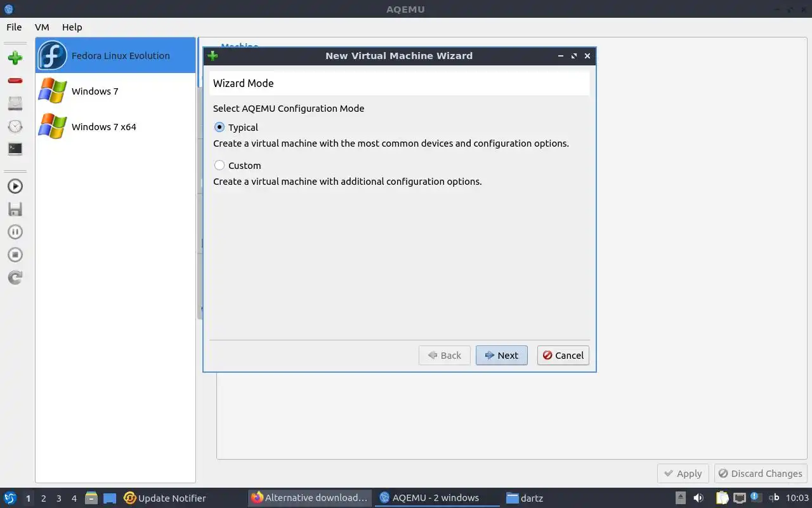Screen dimensions: 812x508
Task: Open the dartz folder taskbar entry
Action: click(x=525, y=498)
